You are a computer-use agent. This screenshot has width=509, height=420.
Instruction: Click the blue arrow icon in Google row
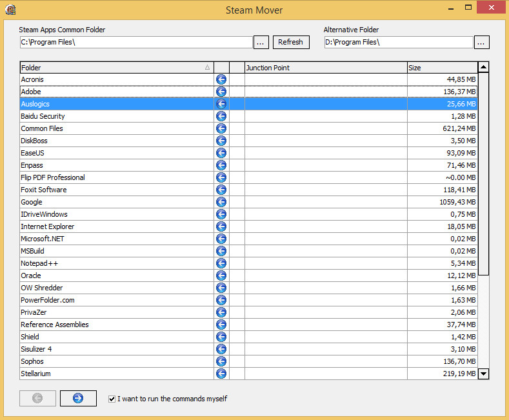point(221,202)
